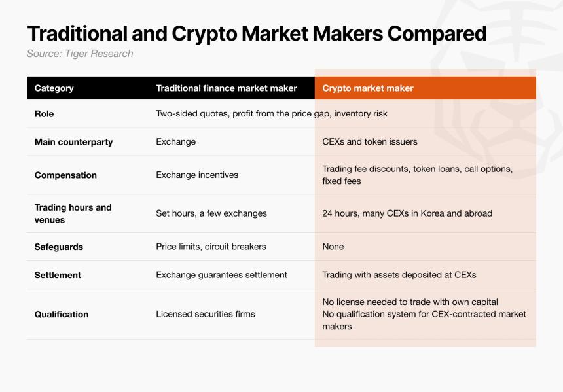The image size is (563, 392).
Task: Click the main title heading text
Action: (x=257, y=34)
